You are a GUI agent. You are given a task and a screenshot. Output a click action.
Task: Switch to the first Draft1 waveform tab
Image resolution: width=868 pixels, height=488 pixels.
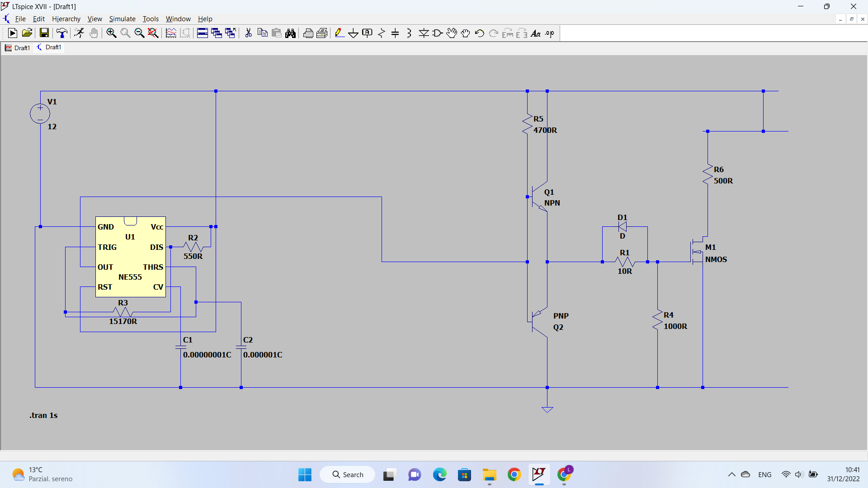(18, 47)
